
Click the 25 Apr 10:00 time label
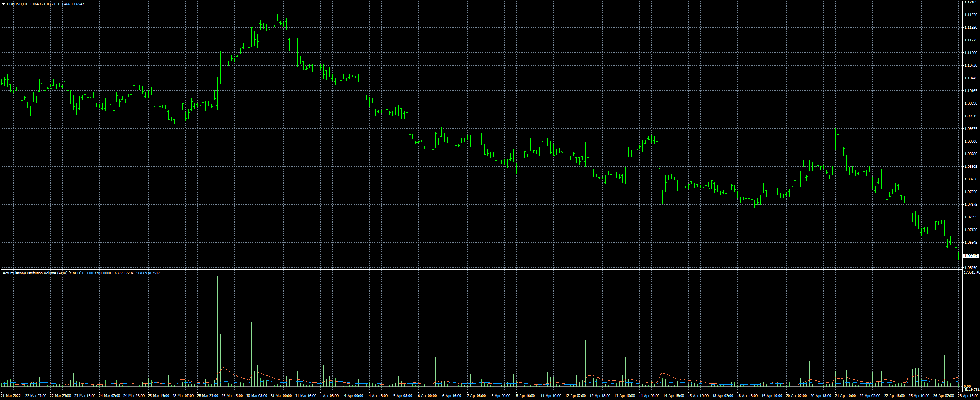click(x=919, y=396)
